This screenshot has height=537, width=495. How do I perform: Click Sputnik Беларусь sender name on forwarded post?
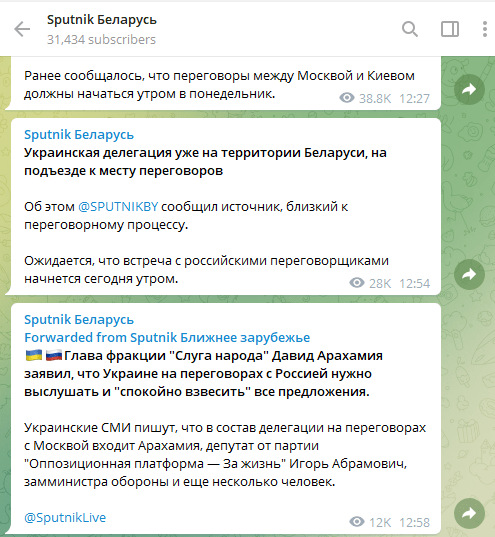79,320
